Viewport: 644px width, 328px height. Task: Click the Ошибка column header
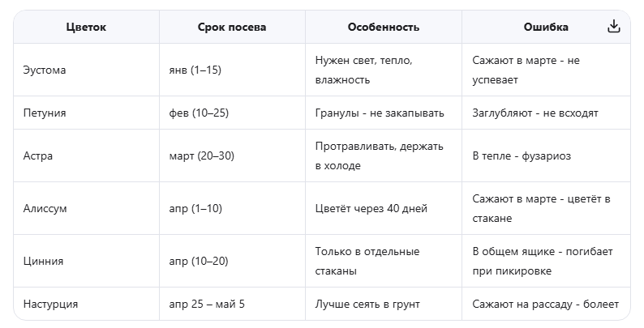click(546, 27)
